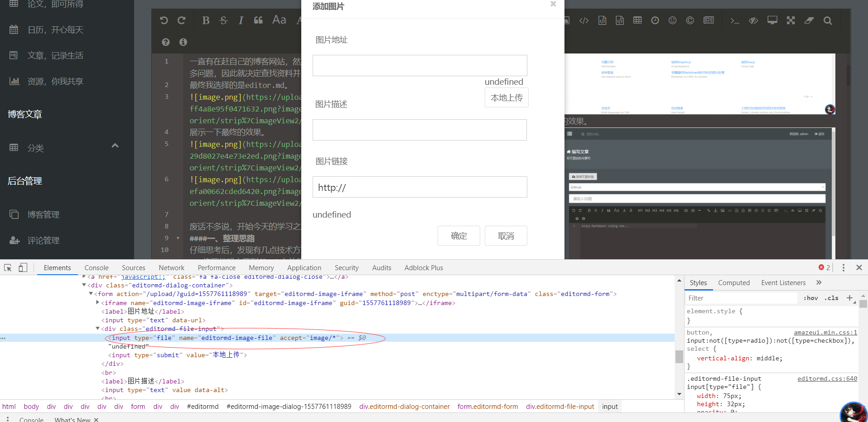Image resolution: width=868 pixels, height=422 pixels.
Task: Apply italic formatting in the markdown toolbar
Action: 241,20
